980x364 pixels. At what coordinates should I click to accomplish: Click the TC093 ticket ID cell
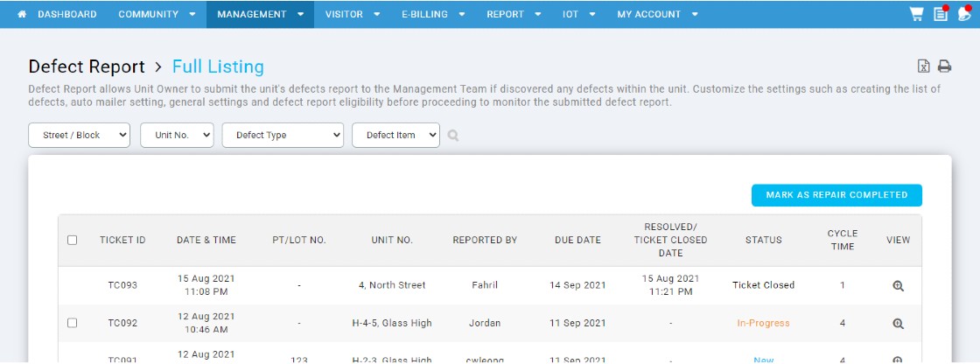pos(122,285)
